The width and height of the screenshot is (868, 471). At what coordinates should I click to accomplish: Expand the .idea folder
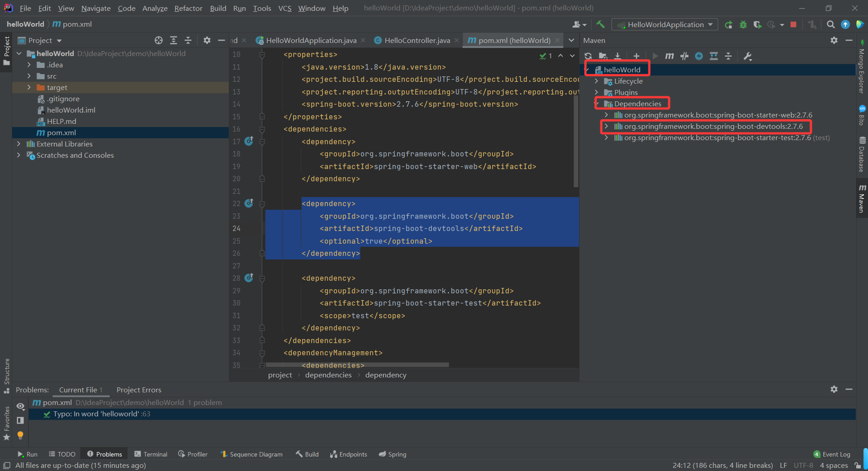tap(29, 65)
